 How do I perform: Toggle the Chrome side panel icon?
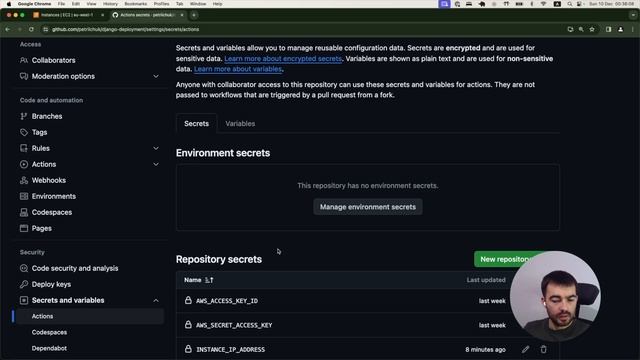[608, 29]
